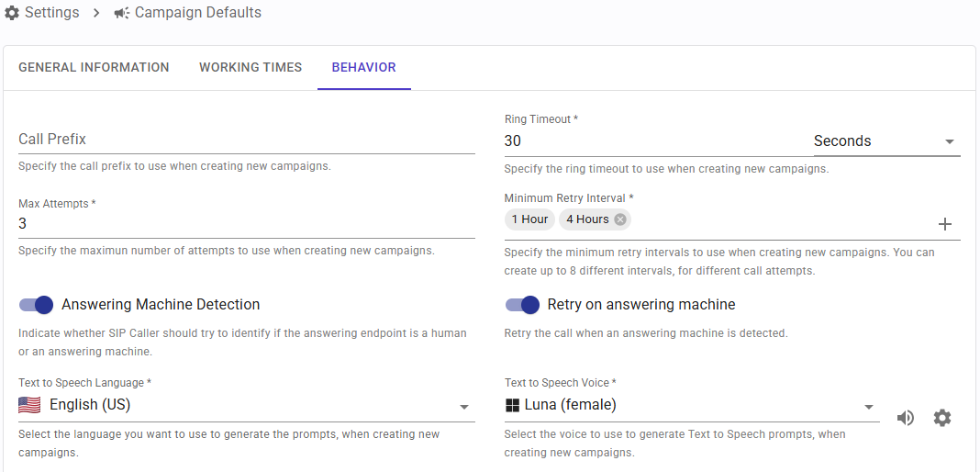Image resolution: width=980 pixels, height=472 pixels.
Task: Select the 1 Hour interval chip
Action: [x=529, y=219]
